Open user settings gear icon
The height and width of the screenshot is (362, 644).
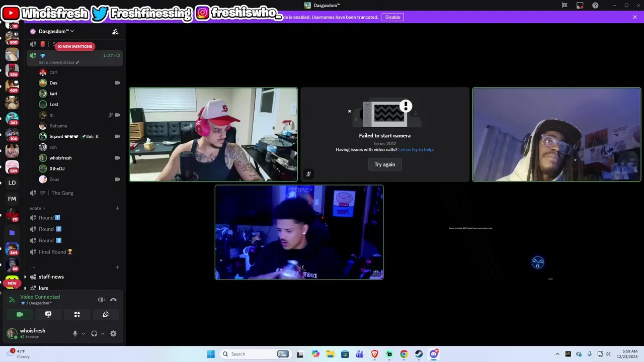[x=113, y=333]
